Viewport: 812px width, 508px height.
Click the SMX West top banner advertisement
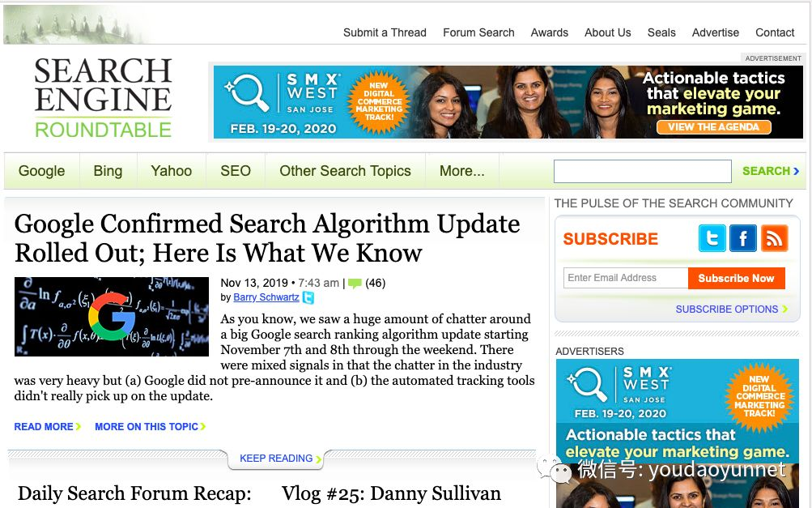point(508,102)
